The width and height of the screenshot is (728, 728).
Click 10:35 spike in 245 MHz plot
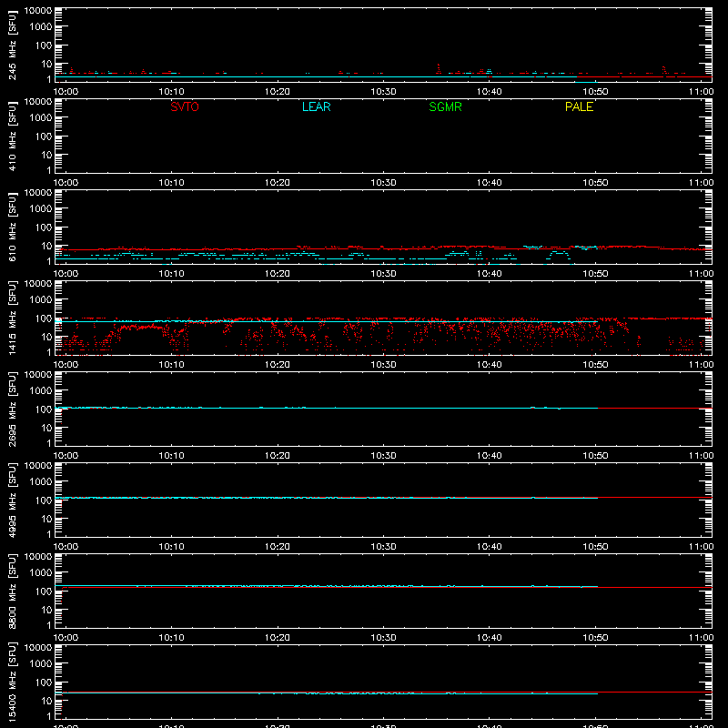point(439,69)
